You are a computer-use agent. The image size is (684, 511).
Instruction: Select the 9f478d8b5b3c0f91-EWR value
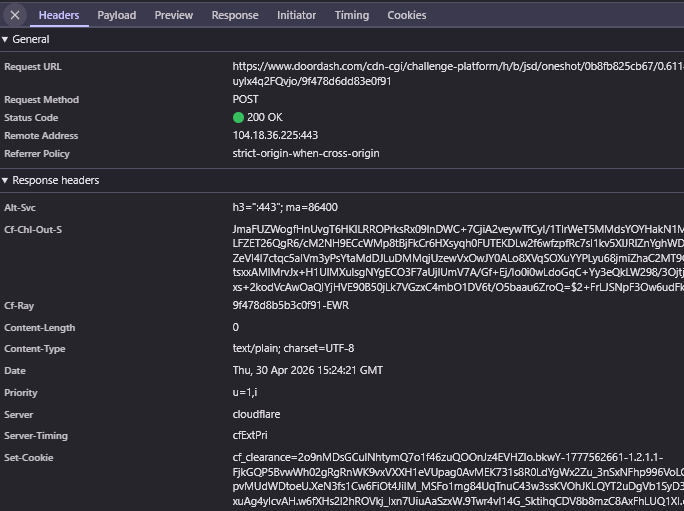(291, 305)
